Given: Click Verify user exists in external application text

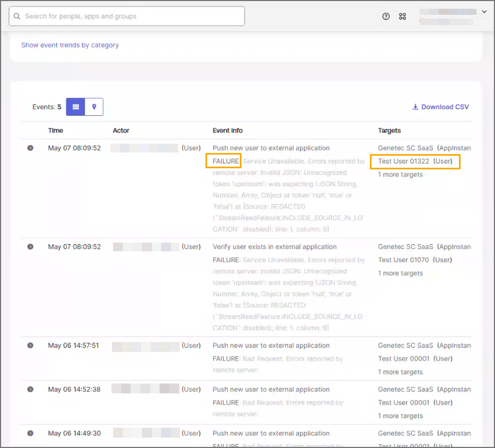Looking at the screenshot, I should [275, 247].
